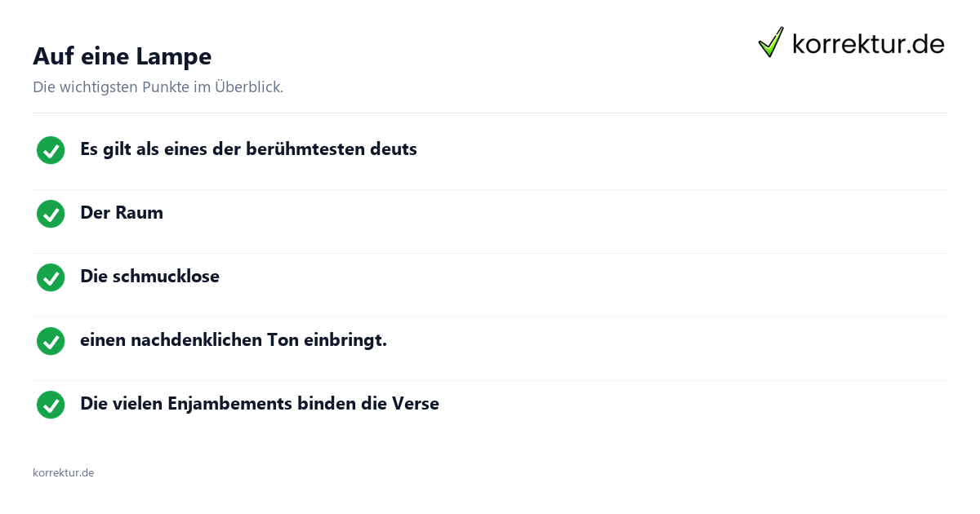Select the list item text 'Die schmucklose'
980x514 pixels.
point(149,277)
